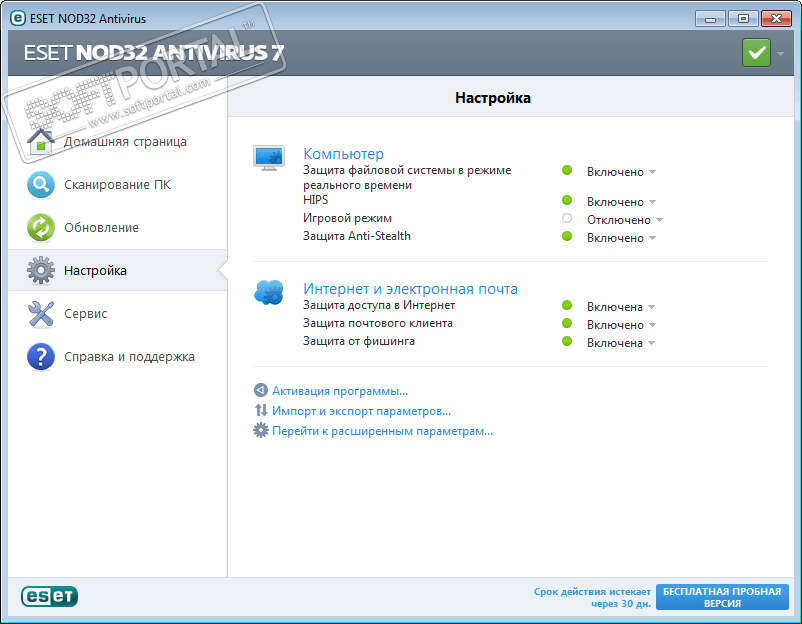Click the ESET title bar 'e' icon
Image resolution: width=802 pixels, height=624 pixels.
coord(18,18)
